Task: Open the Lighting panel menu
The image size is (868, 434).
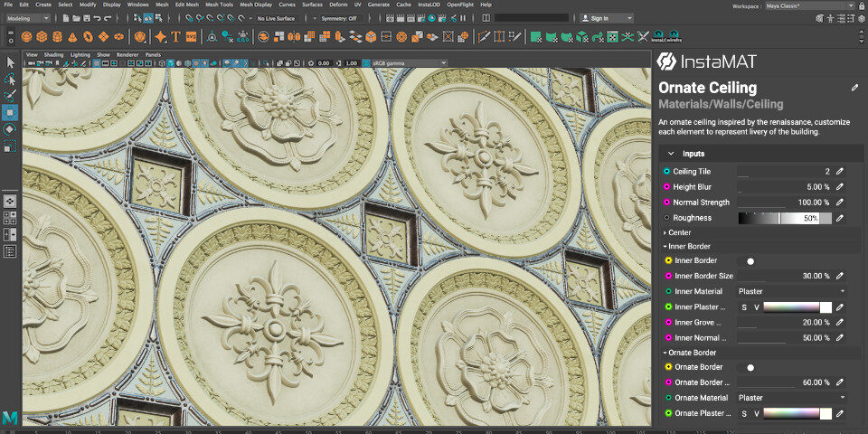Action: pos(80,55)
